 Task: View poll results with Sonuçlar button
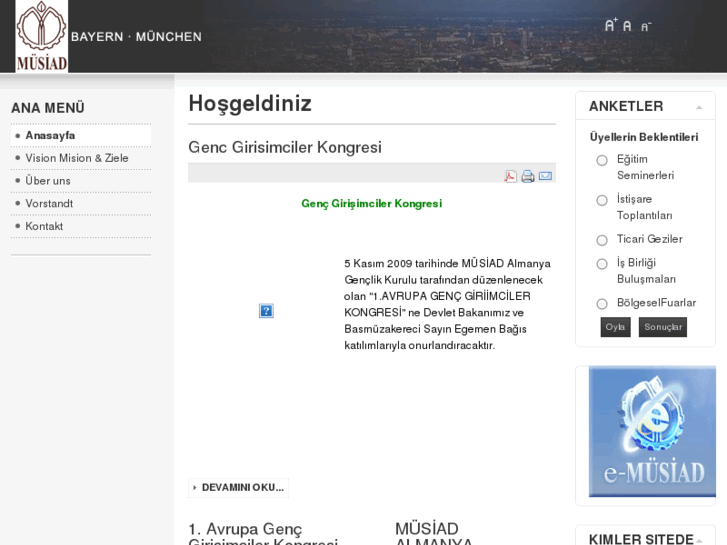pos(663,327)
